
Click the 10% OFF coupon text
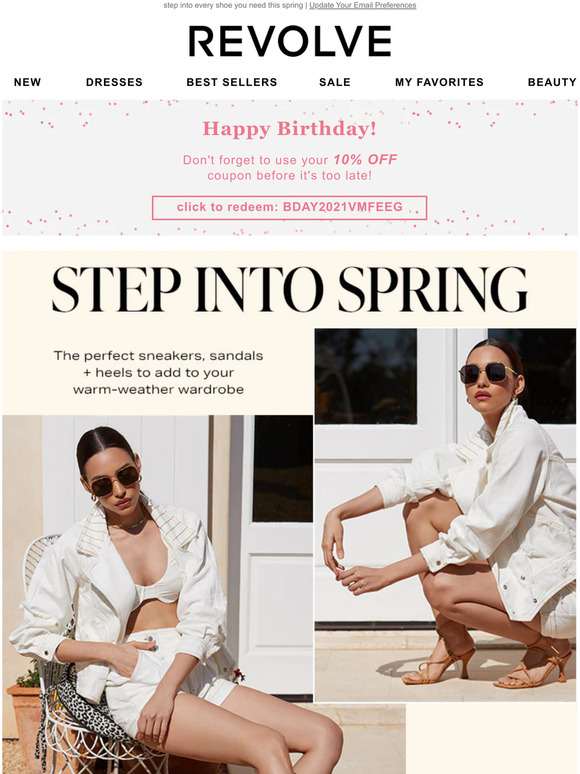click(365, 159)
